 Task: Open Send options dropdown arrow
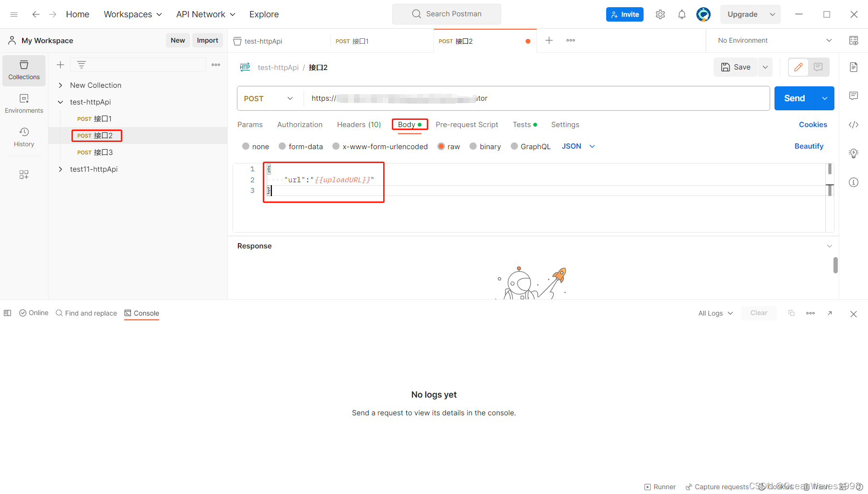click(x=825, y=98)
